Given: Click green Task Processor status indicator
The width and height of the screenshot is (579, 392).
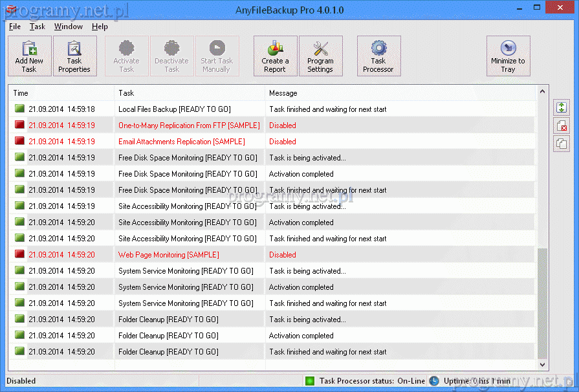Looking at the screenshot, I should tap(310, 381).
